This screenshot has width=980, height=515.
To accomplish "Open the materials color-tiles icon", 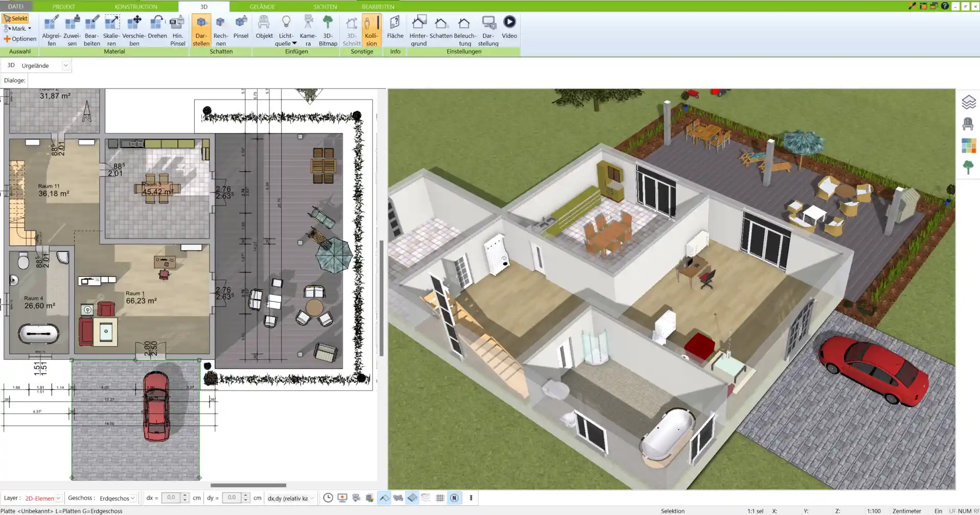I will coord(968,146).
